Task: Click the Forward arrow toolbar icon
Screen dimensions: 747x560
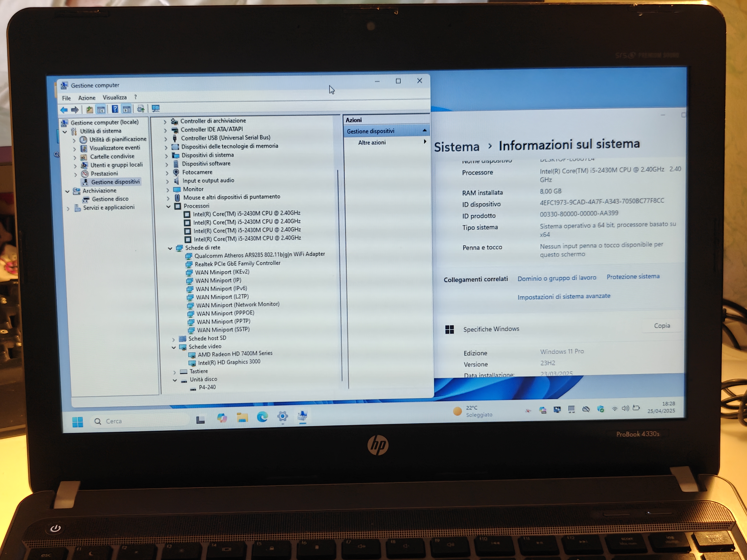Action: (75, 110)
